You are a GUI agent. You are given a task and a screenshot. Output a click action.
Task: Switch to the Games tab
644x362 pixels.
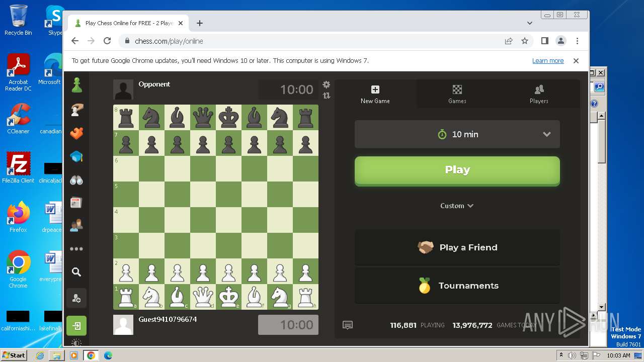tap(457, 94)
